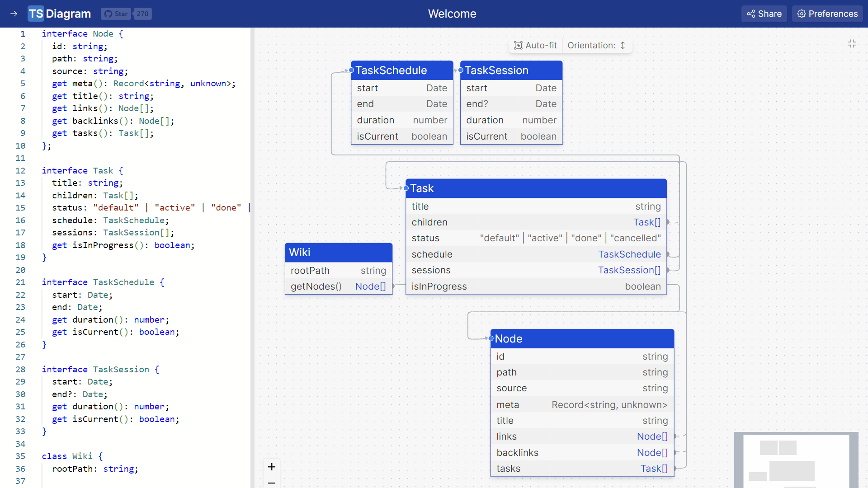Open the TS Diagram logo link
This screenshot has height=488, width=868.
59,14
